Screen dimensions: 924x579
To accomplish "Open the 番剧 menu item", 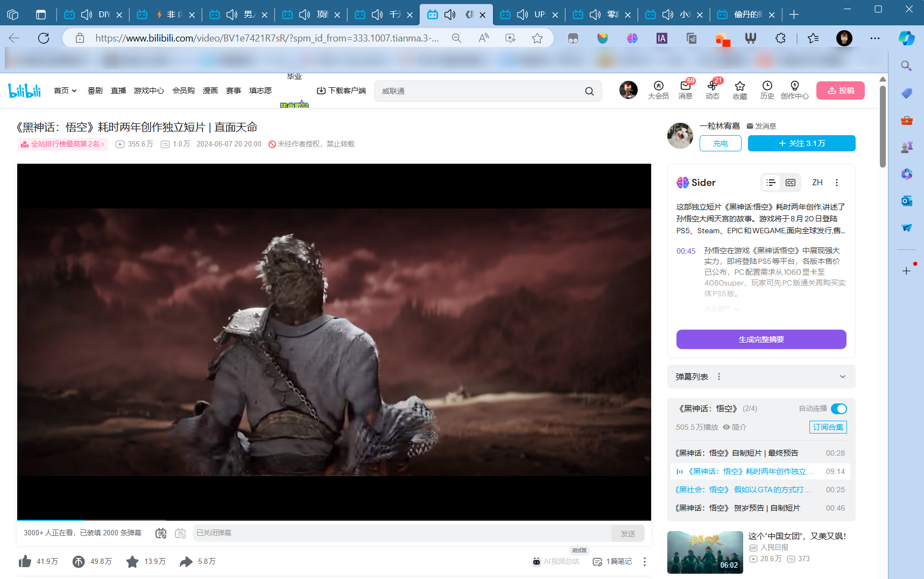I will pyautogui.click(x=95, y=90).
